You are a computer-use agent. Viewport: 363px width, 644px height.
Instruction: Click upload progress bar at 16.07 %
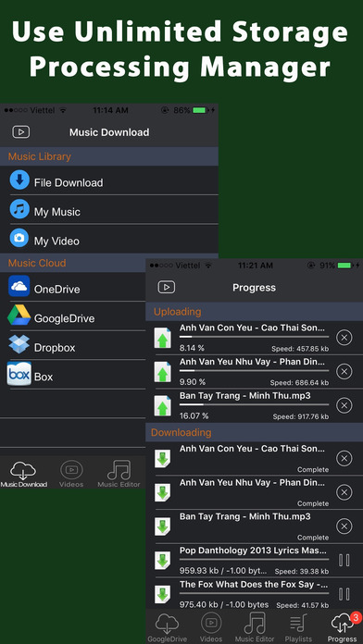pyautogui.click(x=254, y=404)
